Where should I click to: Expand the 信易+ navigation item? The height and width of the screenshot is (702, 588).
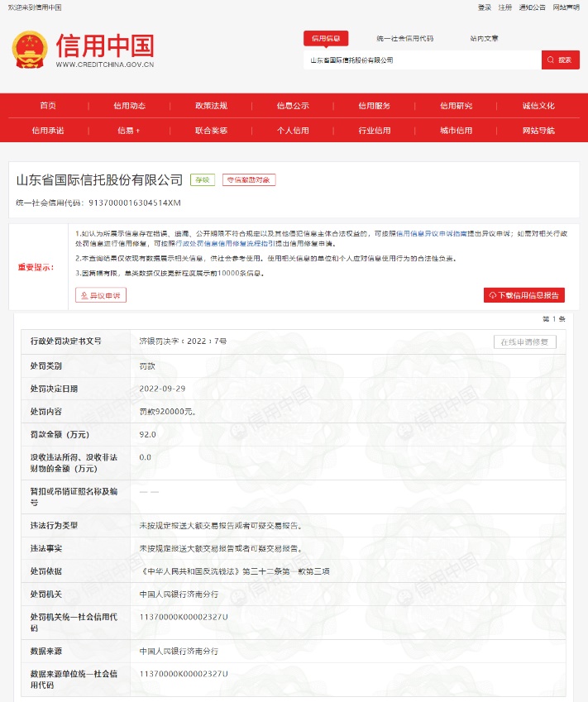coord(129,131)
